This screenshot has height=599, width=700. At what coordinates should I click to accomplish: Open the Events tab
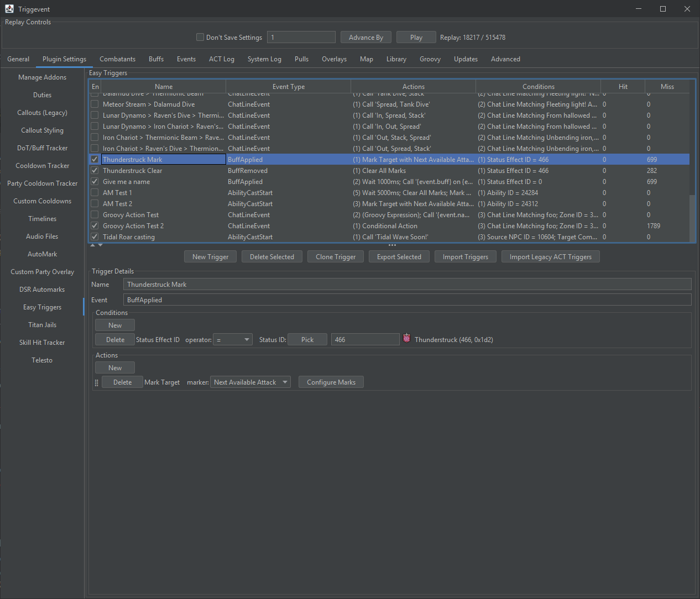pos(186,59)
